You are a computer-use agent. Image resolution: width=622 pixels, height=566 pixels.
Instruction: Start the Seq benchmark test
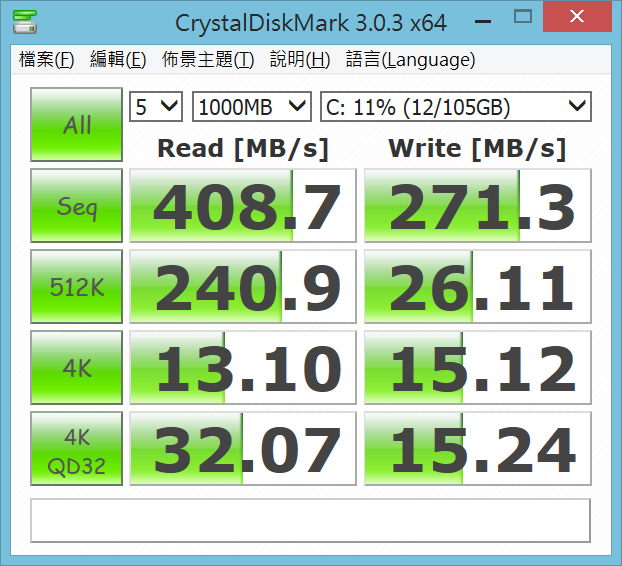[x=77, y=205]
